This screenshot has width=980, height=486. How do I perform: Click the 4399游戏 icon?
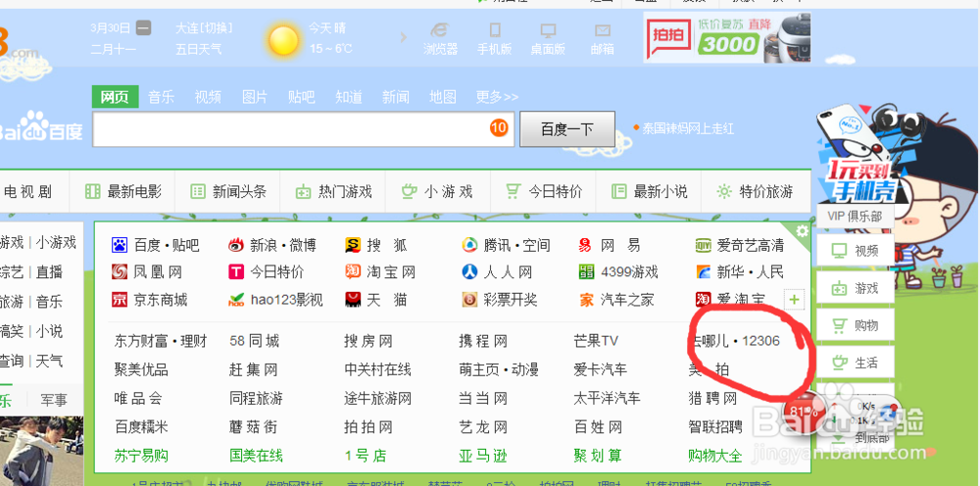point(586,271)
